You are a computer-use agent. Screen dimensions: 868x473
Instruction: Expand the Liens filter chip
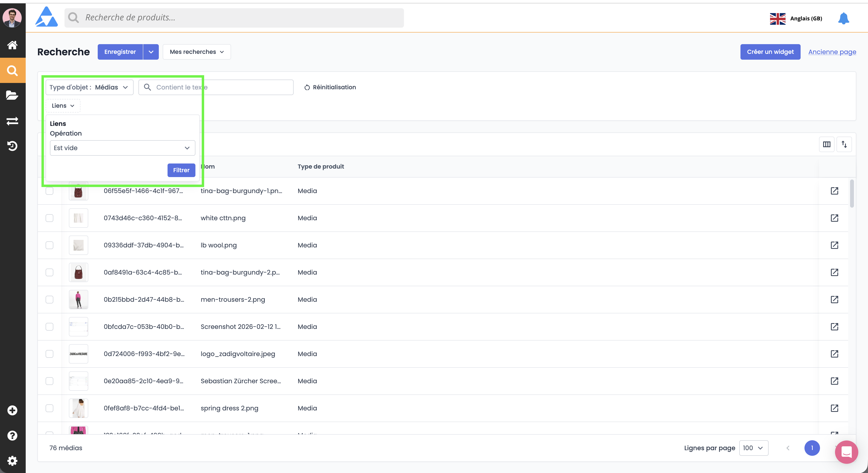tap(63, 106)
